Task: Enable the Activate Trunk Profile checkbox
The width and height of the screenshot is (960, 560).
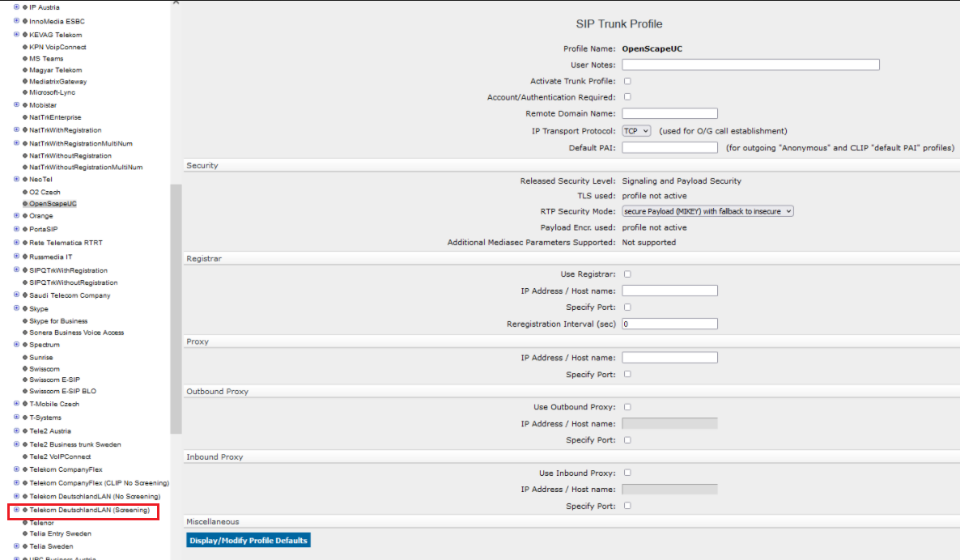Action: [627, 81]
